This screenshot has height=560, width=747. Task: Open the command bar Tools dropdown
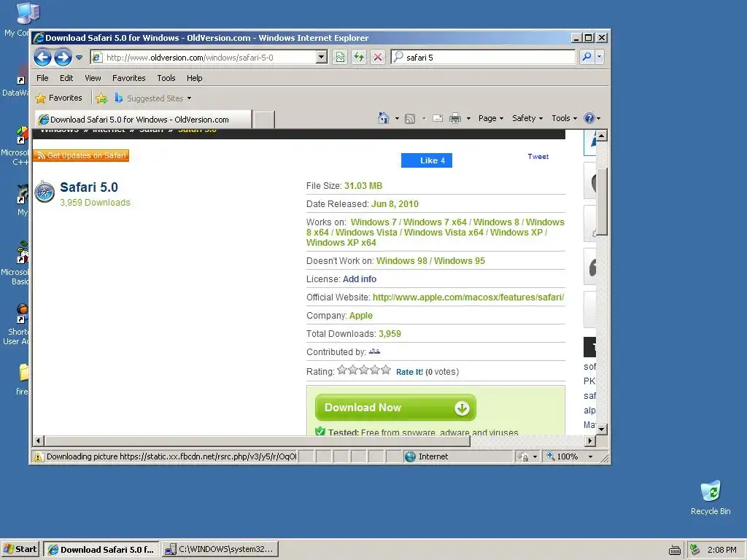pyautogui.click(x=564, y=118)
